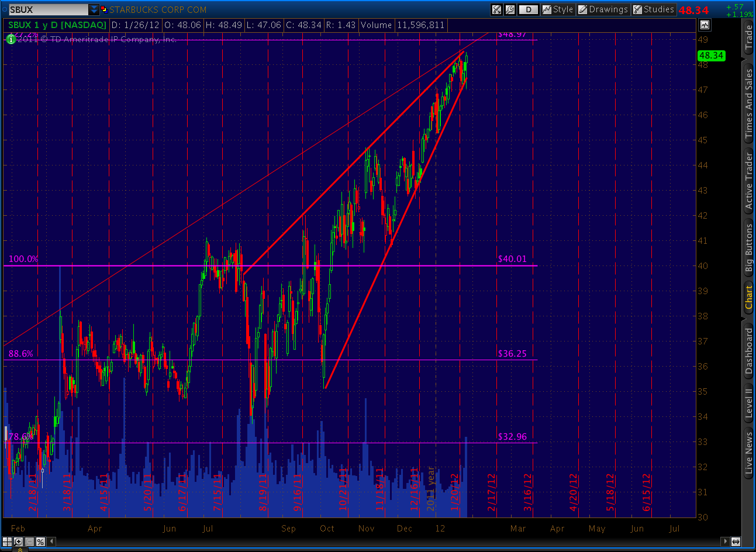Click the R: 1.43 range value

pyautogui.click(x=341, y=25)
